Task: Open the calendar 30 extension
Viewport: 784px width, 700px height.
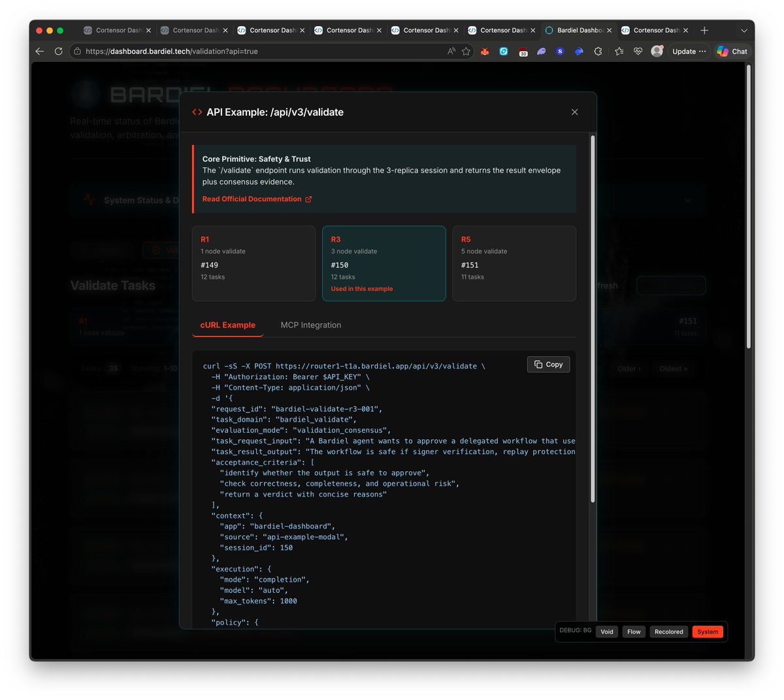Action: click(523, 52)
